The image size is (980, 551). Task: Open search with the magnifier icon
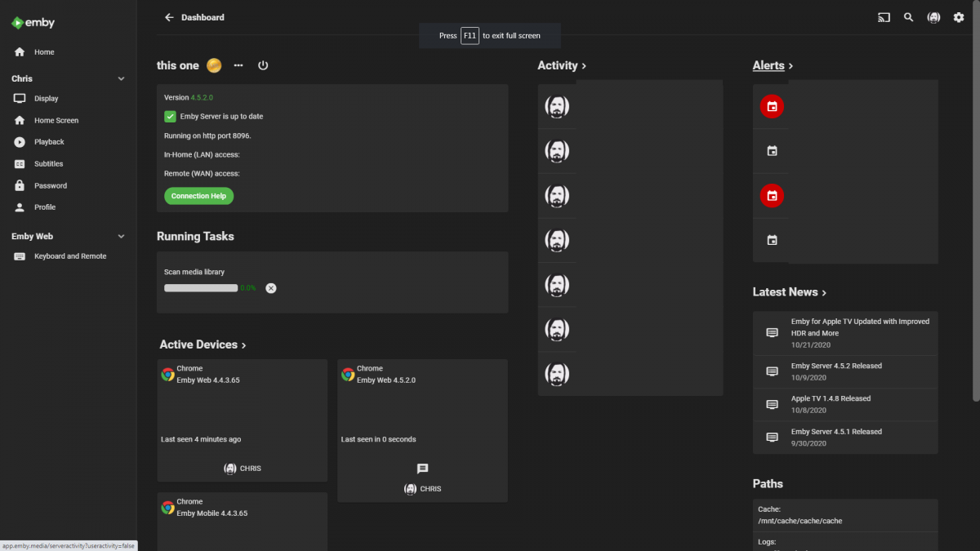(x=908, y=17)
